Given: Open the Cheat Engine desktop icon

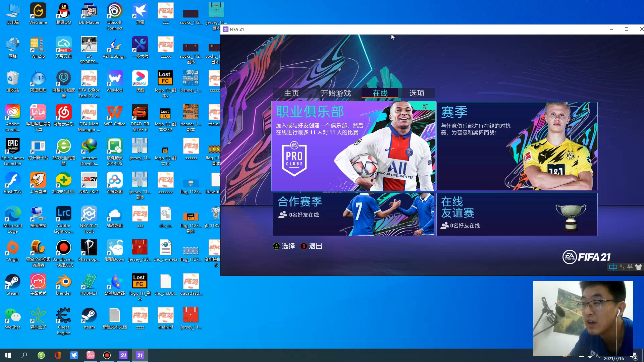Looking at the screenshot, I should point(63,321).
